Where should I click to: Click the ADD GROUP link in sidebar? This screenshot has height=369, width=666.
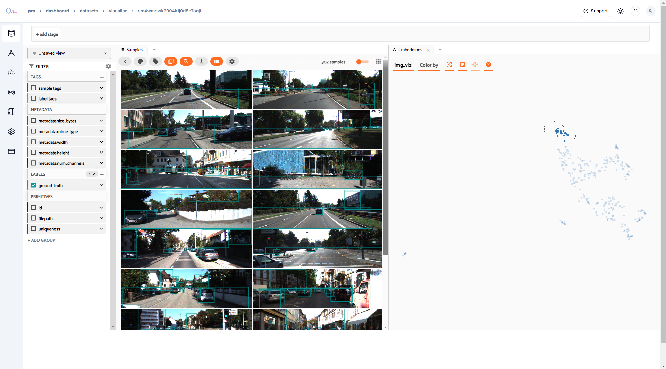[x=42, y=240]
